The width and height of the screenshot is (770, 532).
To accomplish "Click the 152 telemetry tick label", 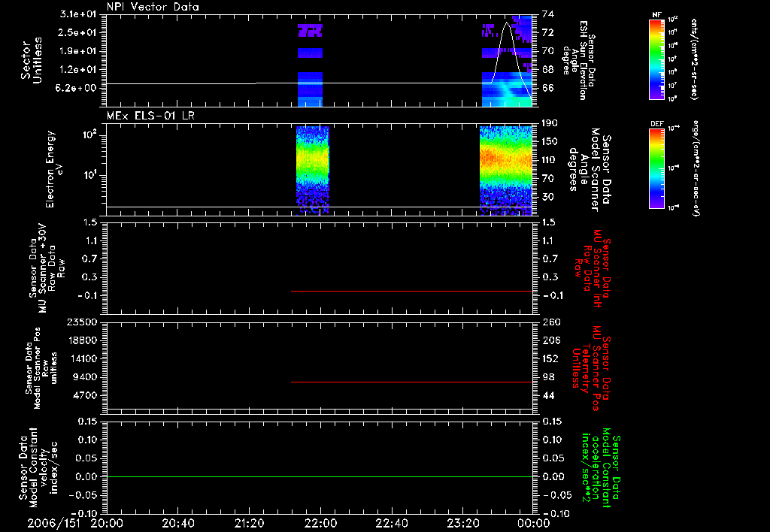I will [550, 358].
